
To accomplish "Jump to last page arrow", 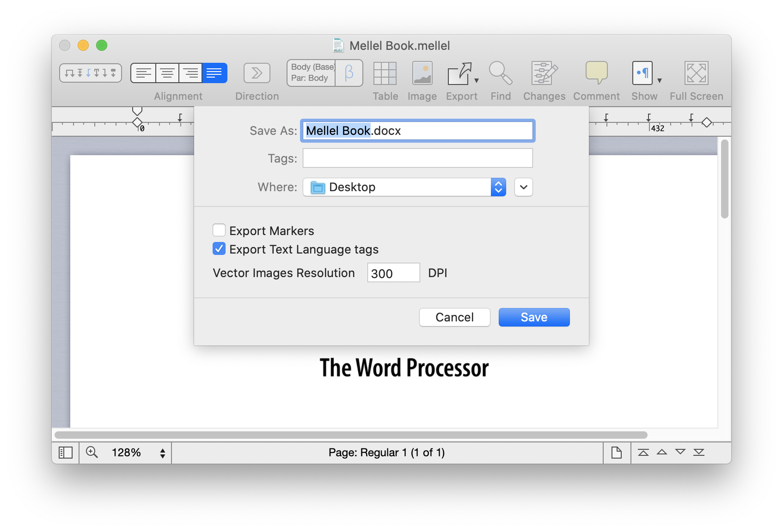I will pyautogui.click(x=699, y=453).
